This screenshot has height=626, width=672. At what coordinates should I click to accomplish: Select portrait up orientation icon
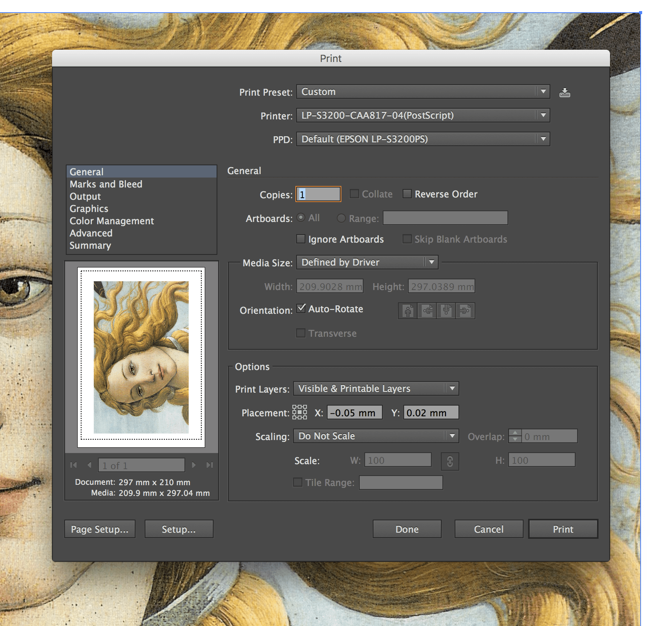tap(408, 311)
